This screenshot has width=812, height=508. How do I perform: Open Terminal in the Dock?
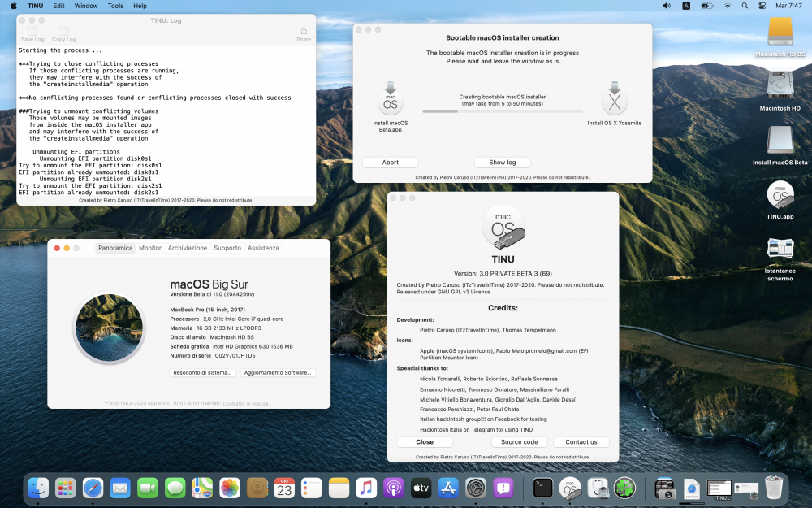(x=542, y=488)
